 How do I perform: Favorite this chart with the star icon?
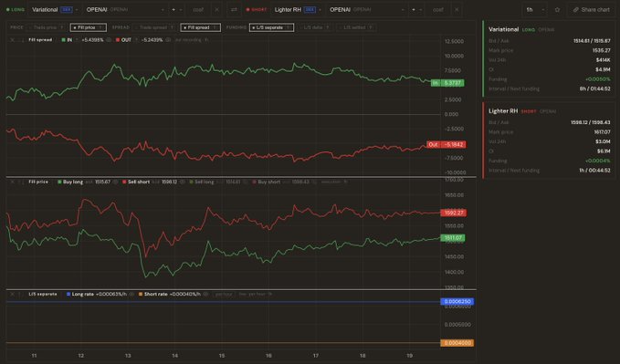point(557,9)
